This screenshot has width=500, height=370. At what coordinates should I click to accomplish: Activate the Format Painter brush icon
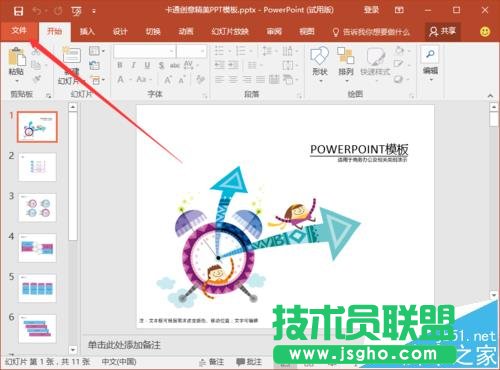point(37,79)
